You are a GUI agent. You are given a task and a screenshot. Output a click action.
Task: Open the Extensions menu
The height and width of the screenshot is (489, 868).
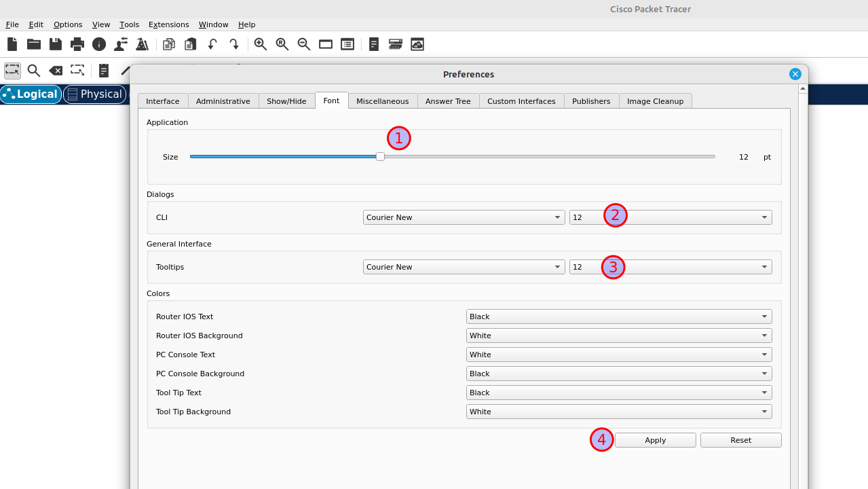point(168,24)
